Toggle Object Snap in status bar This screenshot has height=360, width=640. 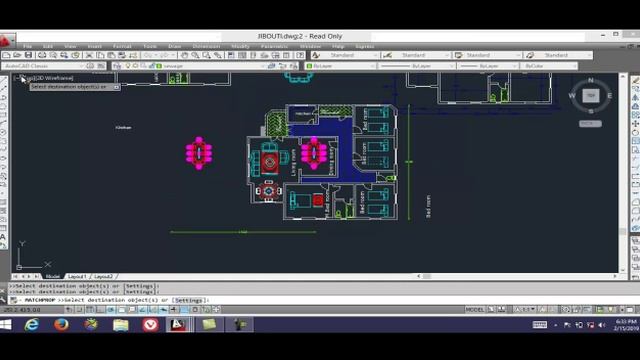tap(122, 310)
